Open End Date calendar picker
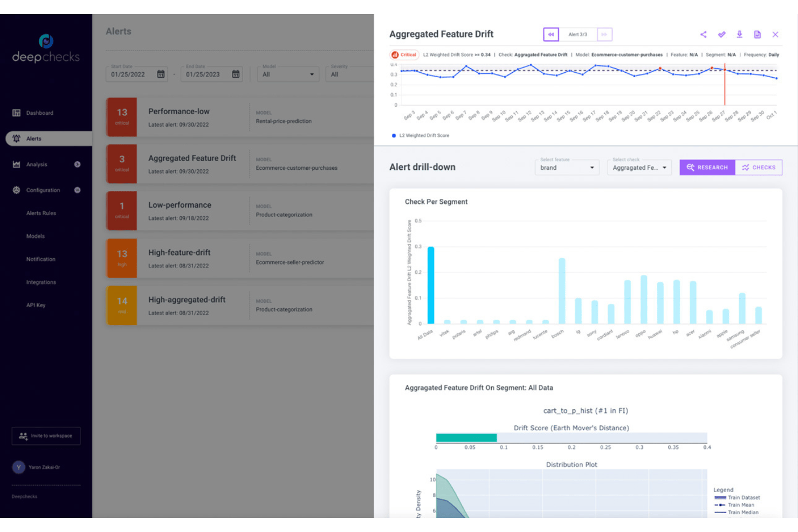The width and height of the screenshot is (798, 532). tap(236, 74)
